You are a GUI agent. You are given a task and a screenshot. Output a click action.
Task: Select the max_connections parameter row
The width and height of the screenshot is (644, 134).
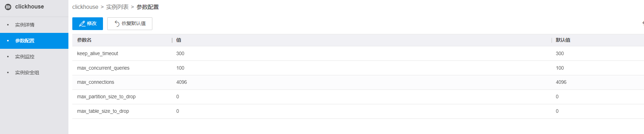point(358,82)
